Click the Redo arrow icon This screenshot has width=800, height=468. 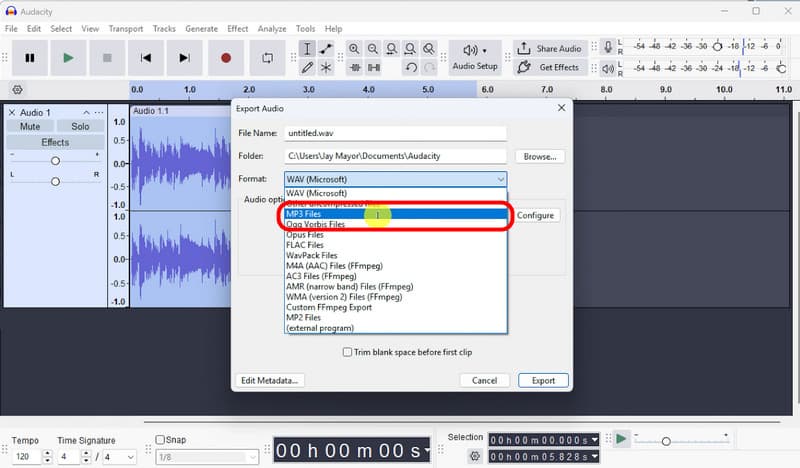[430, 67]
